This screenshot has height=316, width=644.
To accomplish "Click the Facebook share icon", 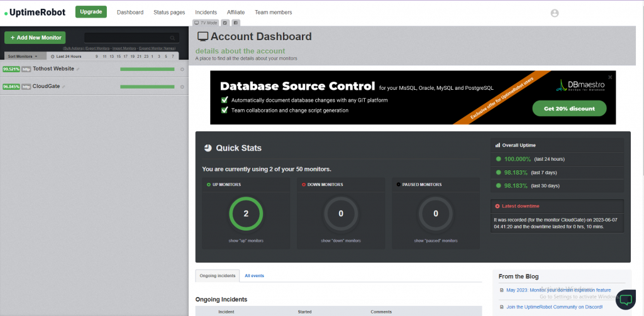I will (236, 23).
